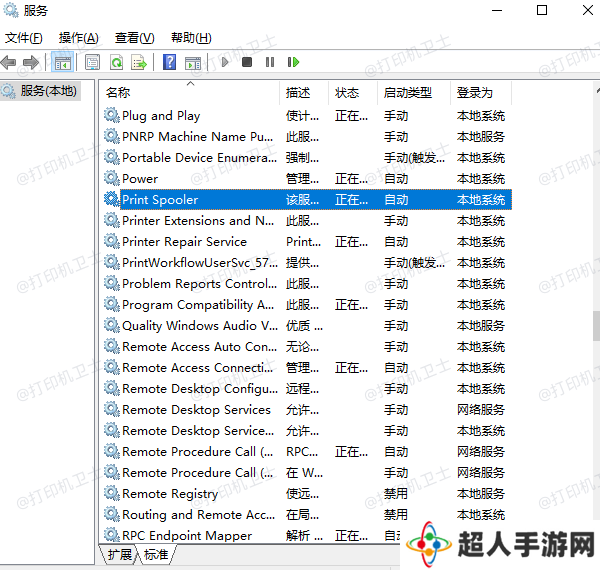Viewport: 600px width, 570px height.
Task: Click the Back arrow toolbar icon
Action: [9, 62]
